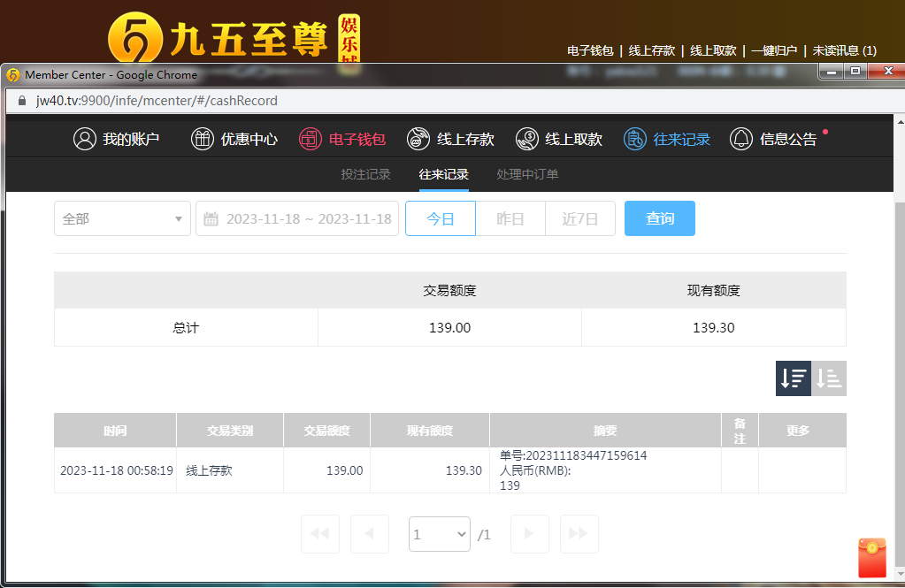Open 往来记录 records icon in top nav
The width and height of the screenshot is (905, 588).
click(x=635, y=139)
